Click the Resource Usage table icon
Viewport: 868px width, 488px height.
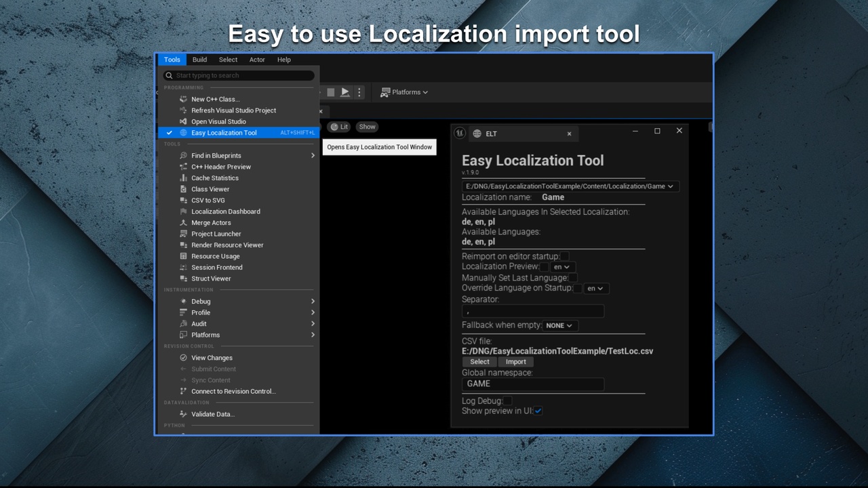click(x=183, y=256)
